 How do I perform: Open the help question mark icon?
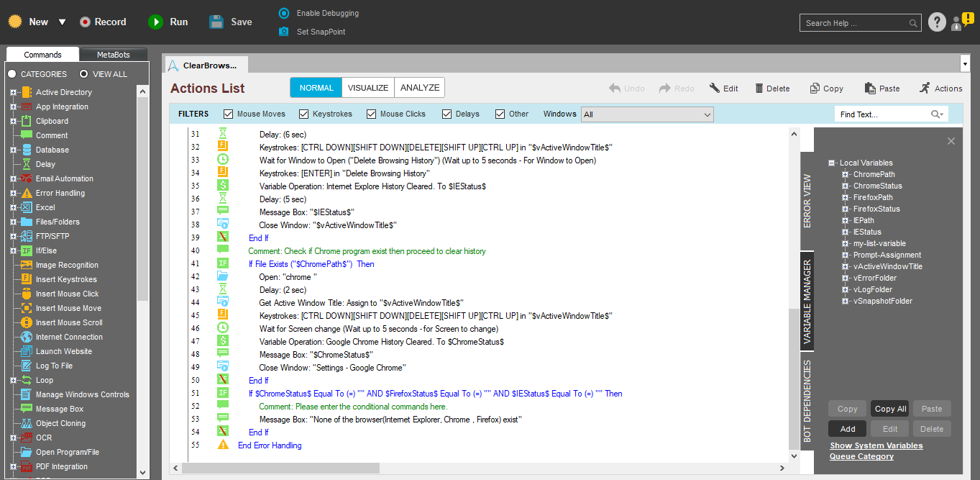[x=936, y=23]
